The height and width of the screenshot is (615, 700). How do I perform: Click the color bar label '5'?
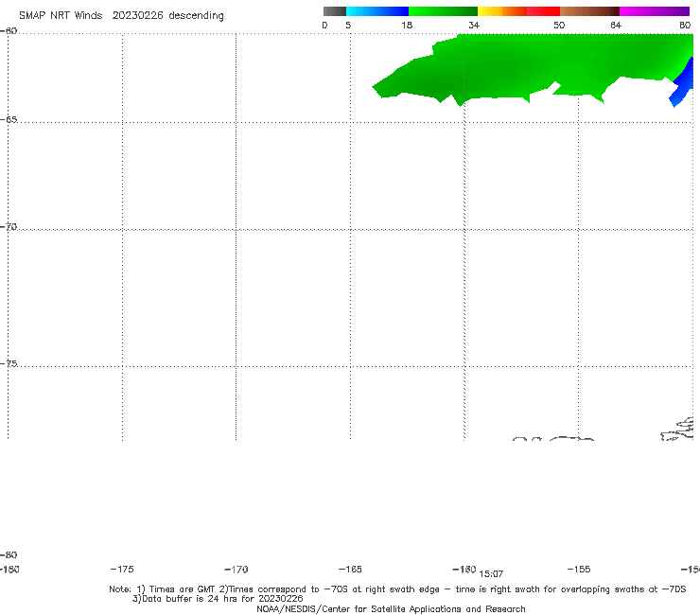(x=348, y=25)
